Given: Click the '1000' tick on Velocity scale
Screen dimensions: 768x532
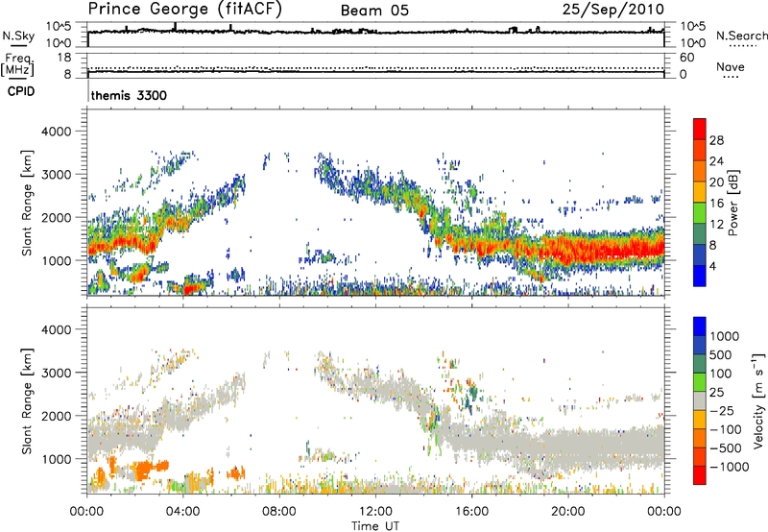Looking at the screenshot, I should tap(725, 336).
